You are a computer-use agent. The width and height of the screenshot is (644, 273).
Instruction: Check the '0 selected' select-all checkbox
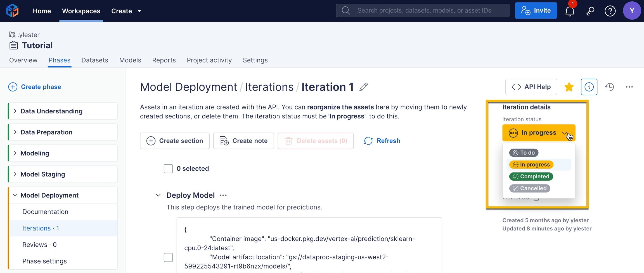(168, 169)
